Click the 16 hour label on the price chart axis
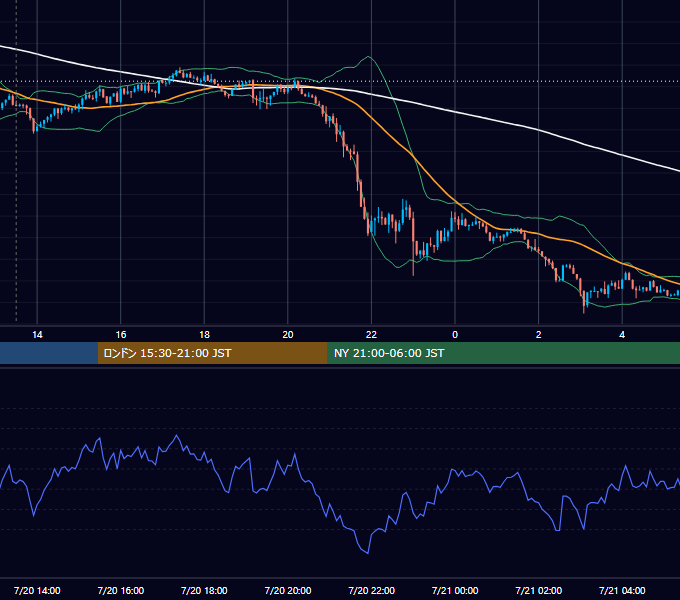The width and height of the screenshot is (680, 600). pos(121,335)
